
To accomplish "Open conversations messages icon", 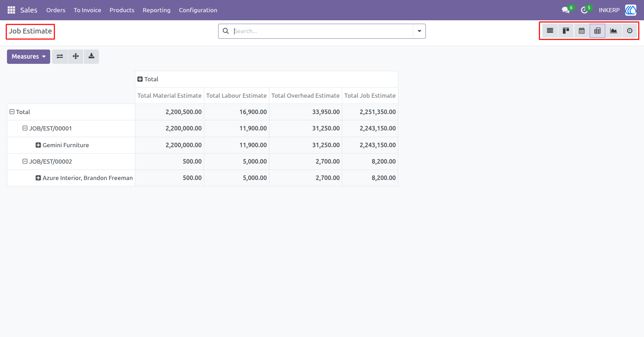I will pos(566,10).
